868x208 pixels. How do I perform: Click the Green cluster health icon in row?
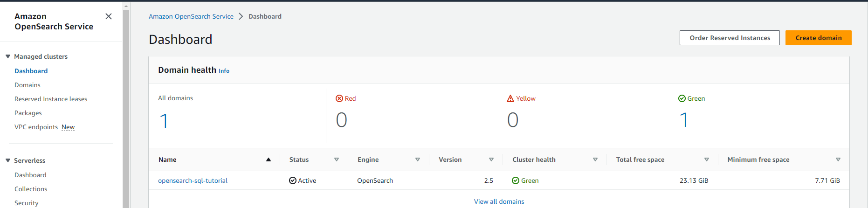point(516,180)
